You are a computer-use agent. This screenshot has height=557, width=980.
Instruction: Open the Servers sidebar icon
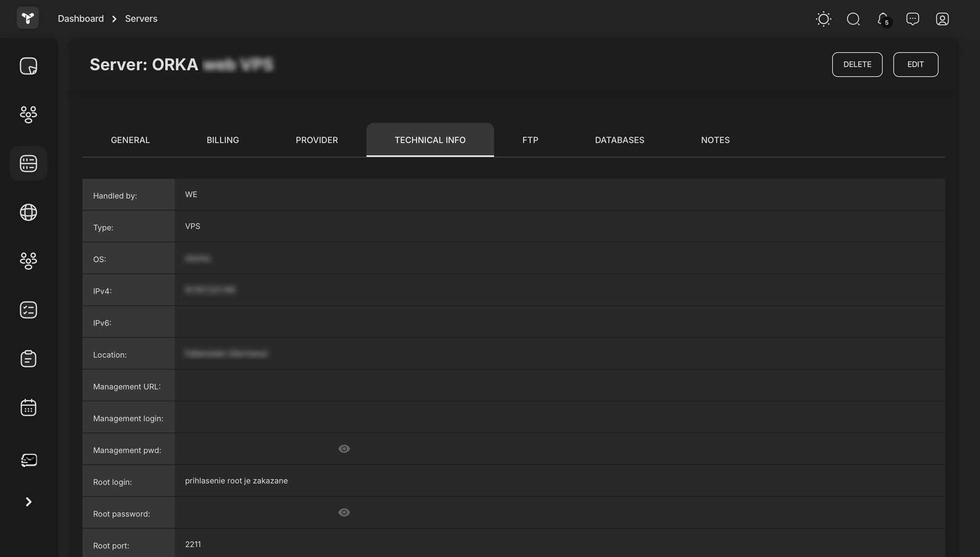point(28,164)
